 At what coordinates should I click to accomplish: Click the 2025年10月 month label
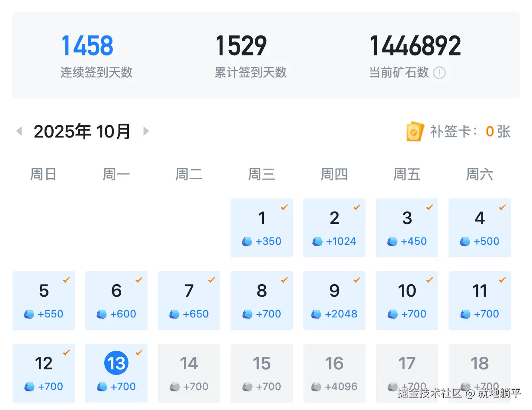point(82,131)
